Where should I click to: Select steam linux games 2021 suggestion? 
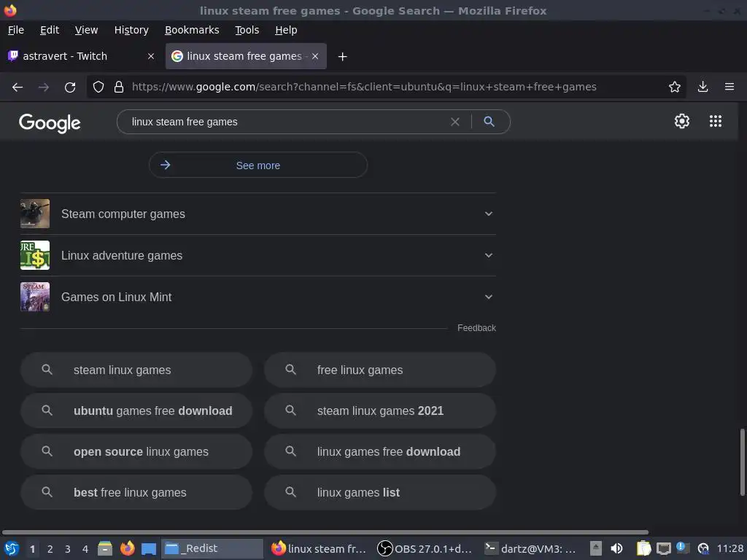pos(379,411)
